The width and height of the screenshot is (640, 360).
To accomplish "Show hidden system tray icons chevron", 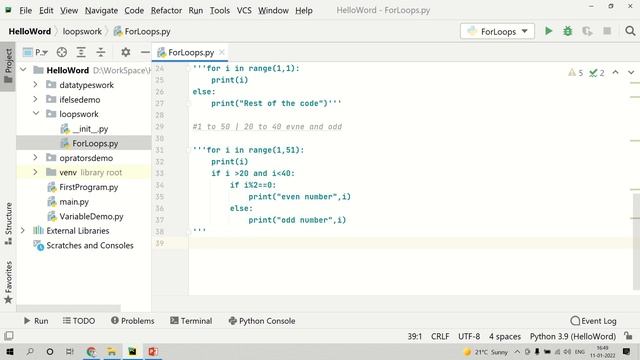I will [517, 351].
